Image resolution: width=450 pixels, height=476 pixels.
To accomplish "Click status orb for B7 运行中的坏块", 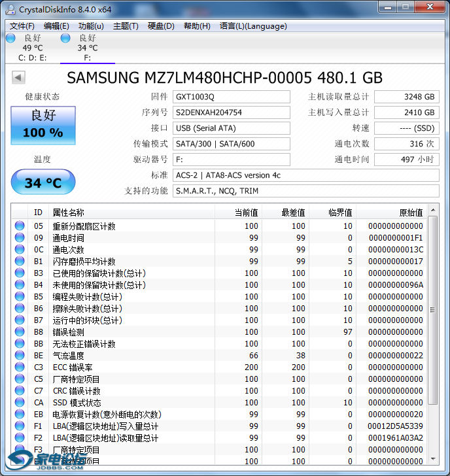I will (x=20, y=320).
